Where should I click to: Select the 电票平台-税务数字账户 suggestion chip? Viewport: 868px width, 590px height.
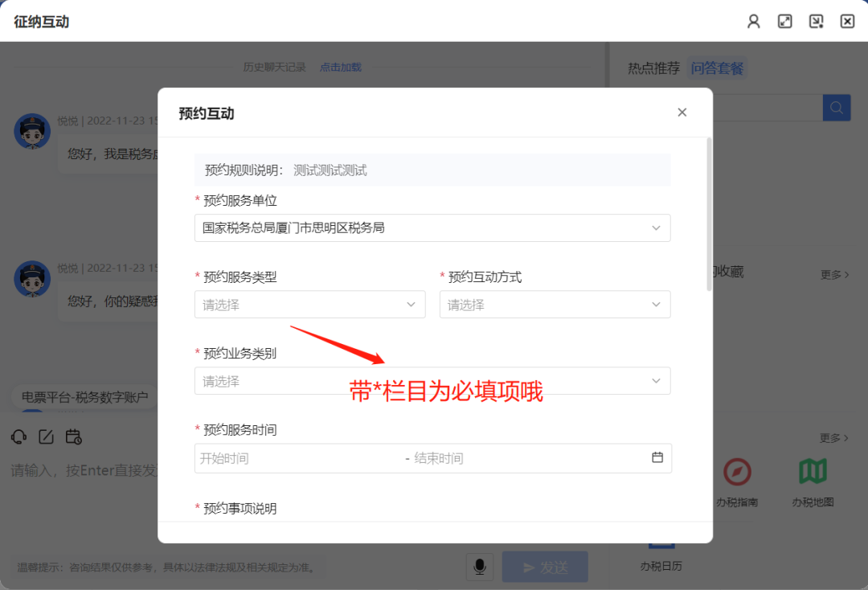84,397
